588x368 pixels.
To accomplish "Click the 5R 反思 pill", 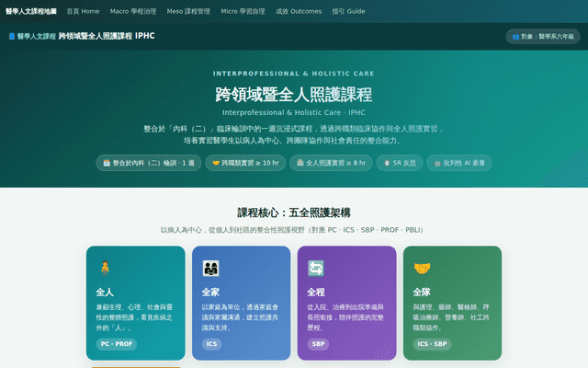I will tap(400, 163).
